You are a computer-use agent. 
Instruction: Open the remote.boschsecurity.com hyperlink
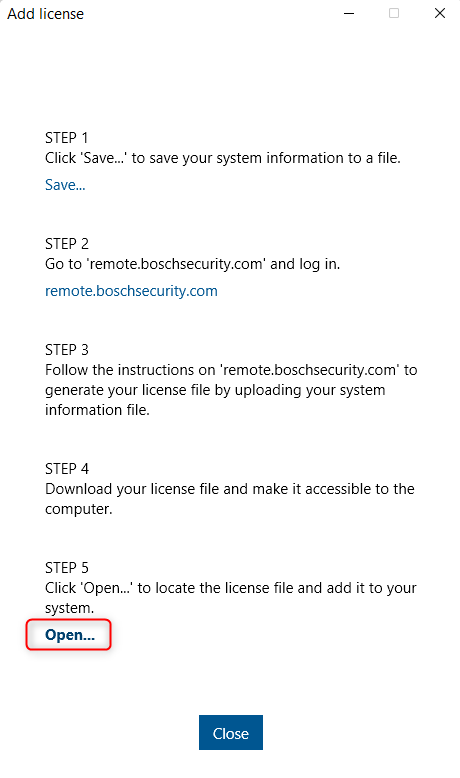[131, 291]
